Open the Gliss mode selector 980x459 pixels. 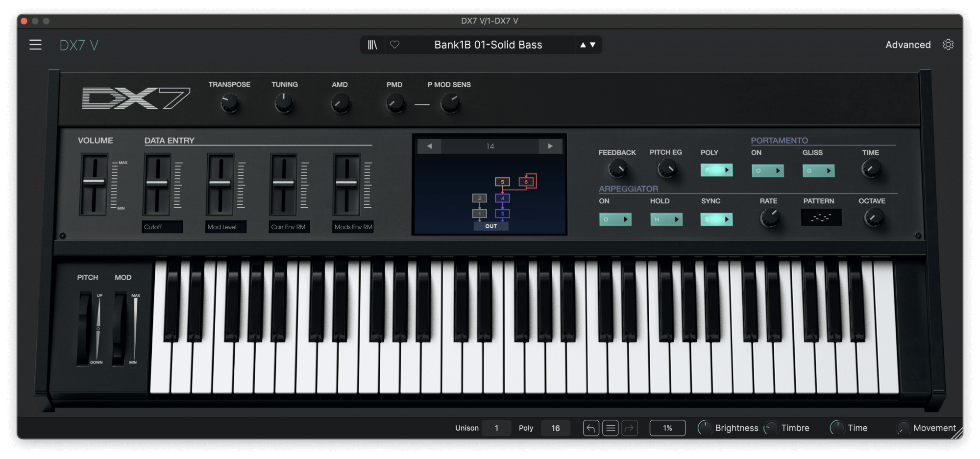pyautogui.click(x=818, y=170)
